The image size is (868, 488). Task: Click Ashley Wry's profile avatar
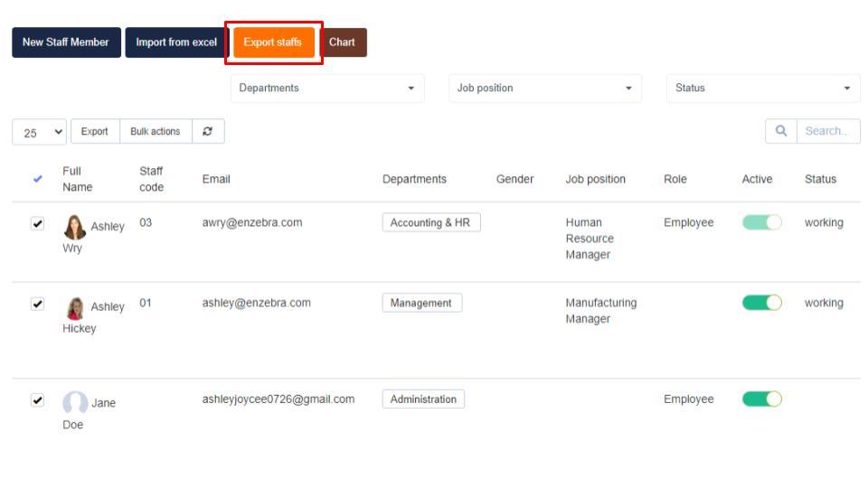75,227
